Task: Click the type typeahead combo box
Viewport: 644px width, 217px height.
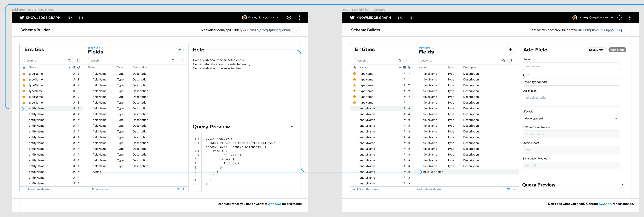Action: [x=571, y=82]
